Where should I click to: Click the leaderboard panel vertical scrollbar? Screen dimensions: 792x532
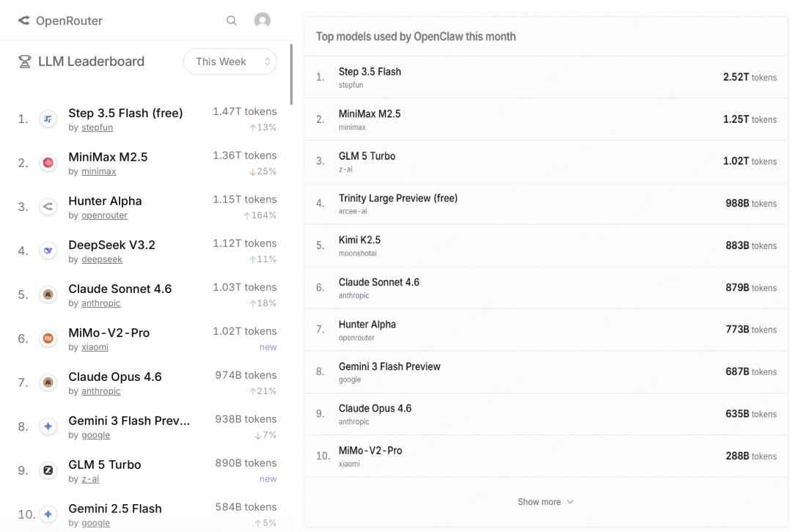291,75
